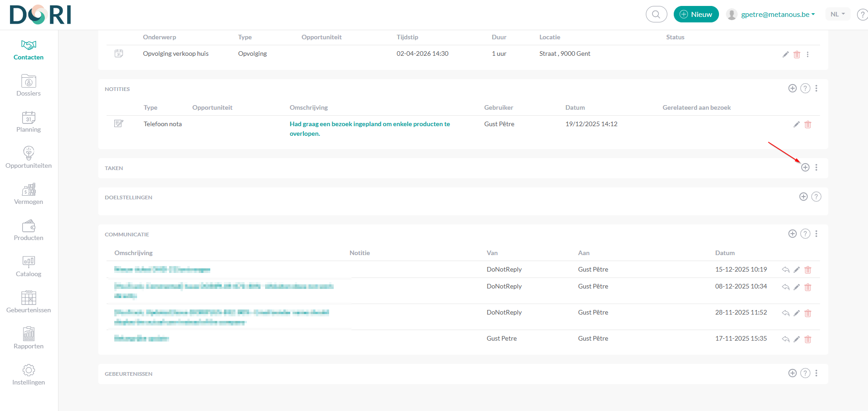Delete the 17-11-2025 15:35 communication entry
The image size is (868, 411).
(x=808, y=339)
